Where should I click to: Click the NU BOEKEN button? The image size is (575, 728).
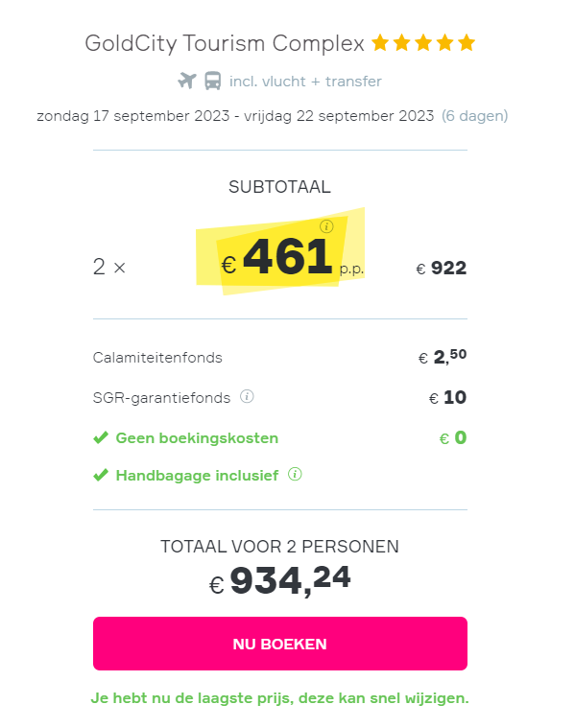point(280,643)
